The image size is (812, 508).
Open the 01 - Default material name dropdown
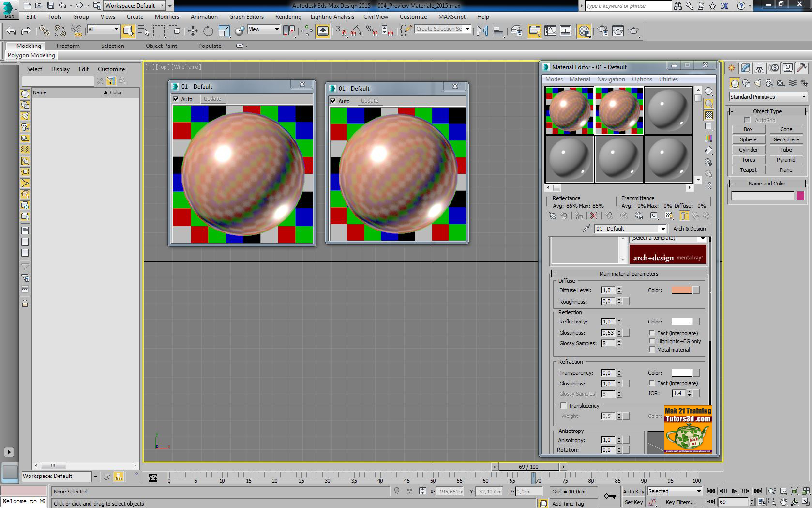pyautogui.click(x=631, y=229)
